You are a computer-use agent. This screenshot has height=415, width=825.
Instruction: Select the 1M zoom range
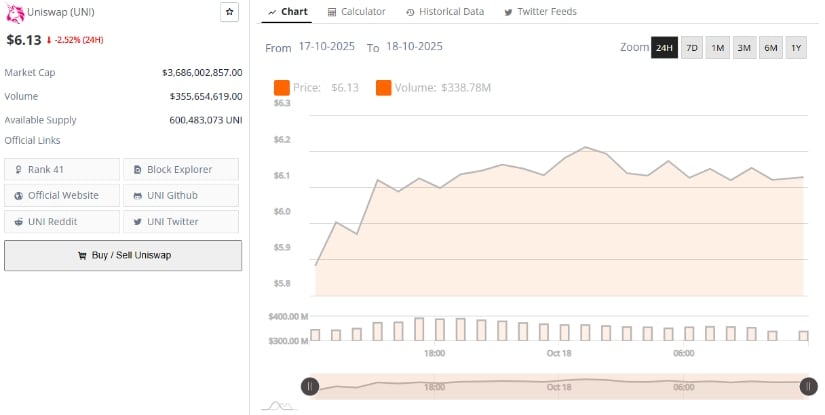(x=718, y=48)
